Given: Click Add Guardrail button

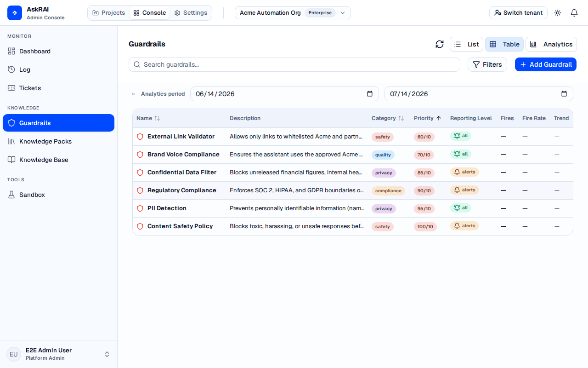Looking at the screenshot, I should tap(546, 64).
